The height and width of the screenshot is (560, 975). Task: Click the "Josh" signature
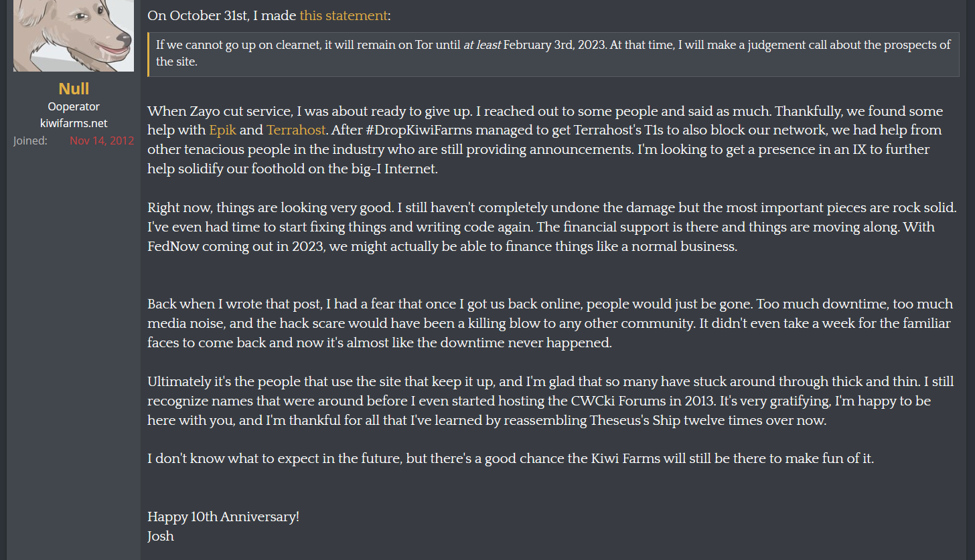pos(161,536)
